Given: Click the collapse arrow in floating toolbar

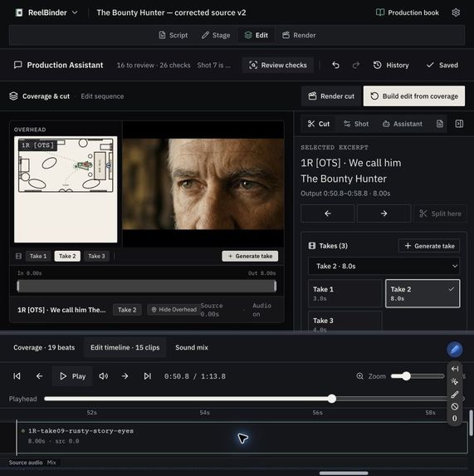Looking at the screenshot, I should 455,369.
